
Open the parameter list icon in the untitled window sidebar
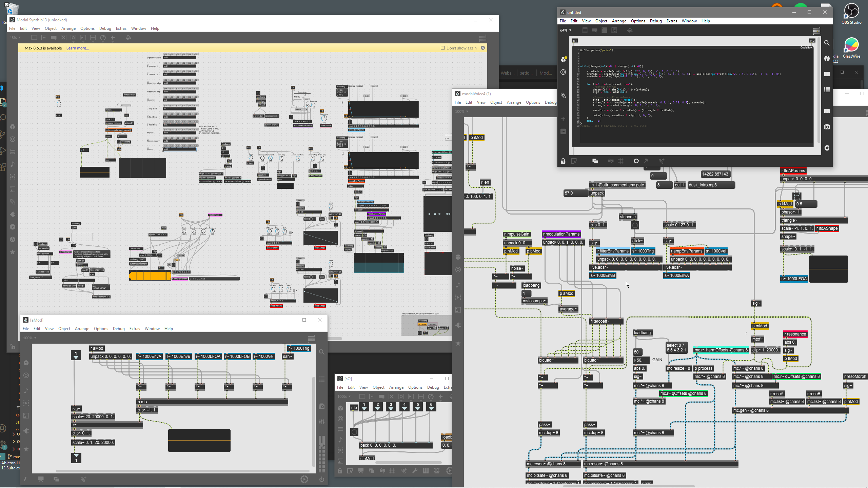(827, 90)
